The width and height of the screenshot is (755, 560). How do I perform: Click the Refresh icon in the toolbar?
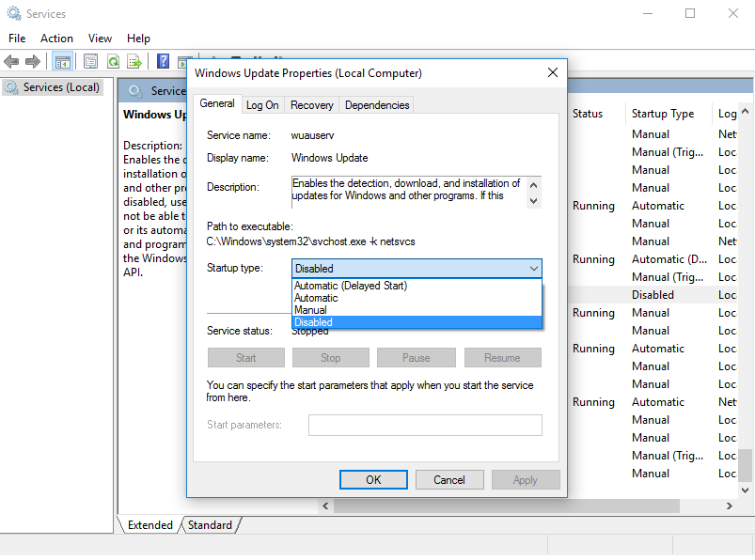pyautogui.click(x=113, y=61)
